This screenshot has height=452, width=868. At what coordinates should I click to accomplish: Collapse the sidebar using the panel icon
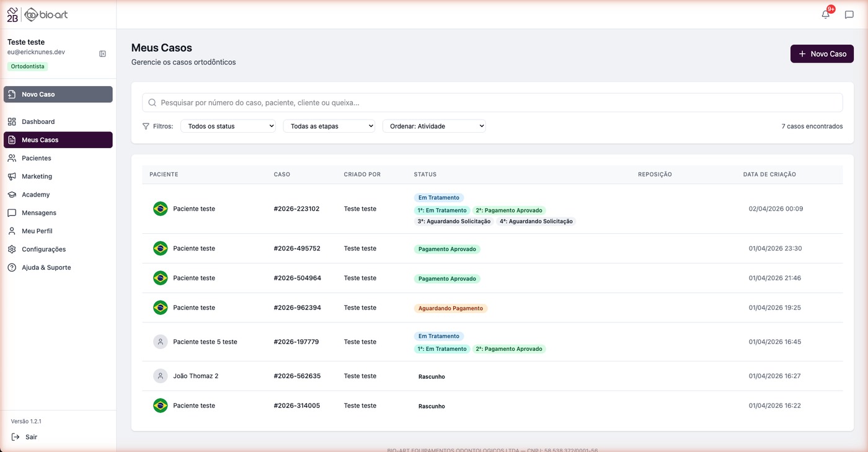pyautogui.click(x=103, y=54)
